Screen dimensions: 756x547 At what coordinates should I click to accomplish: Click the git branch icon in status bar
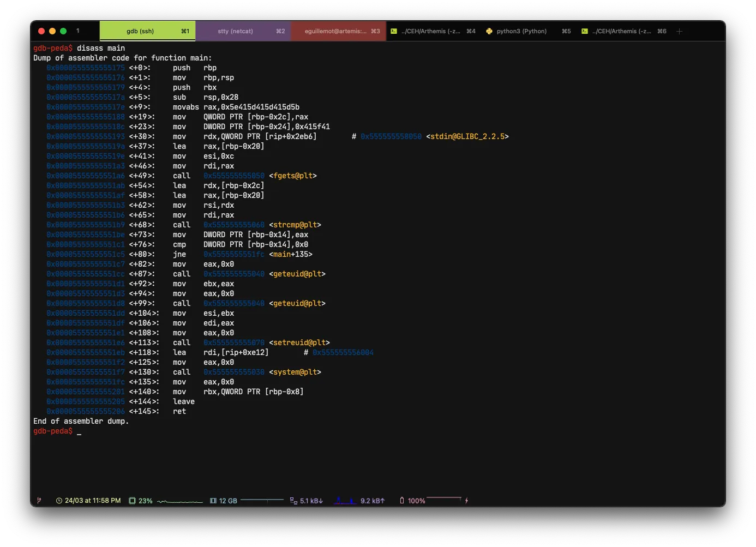(x=39, y=500)
